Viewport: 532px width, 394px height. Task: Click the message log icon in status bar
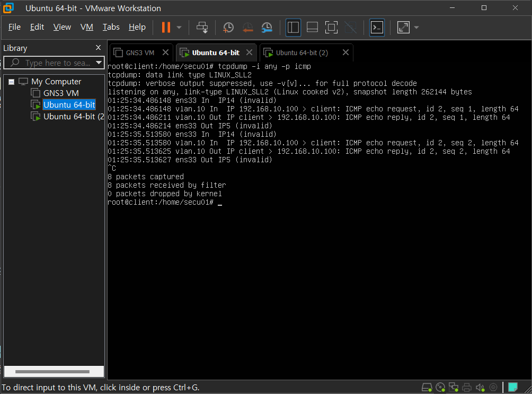coord(513,387)
